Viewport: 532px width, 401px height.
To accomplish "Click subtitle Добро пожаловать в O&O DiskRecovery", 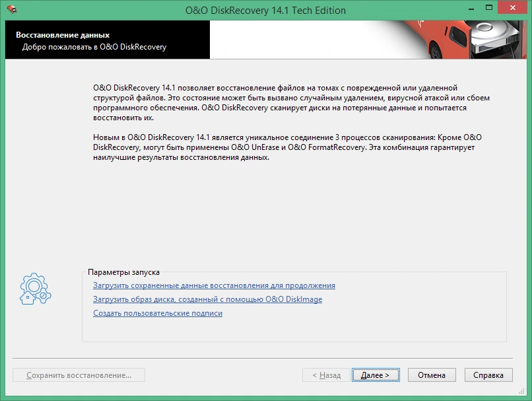I will click(94, 47).
